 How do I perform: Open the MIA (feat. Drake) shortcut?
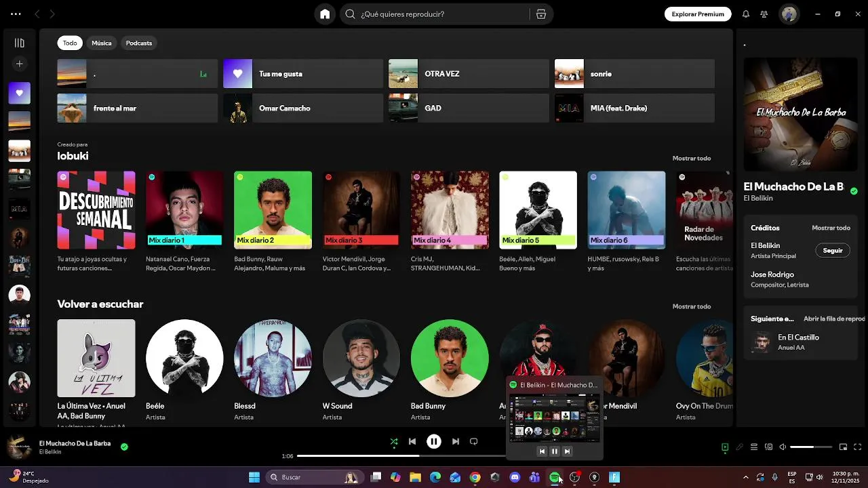(x=635, y=108)
